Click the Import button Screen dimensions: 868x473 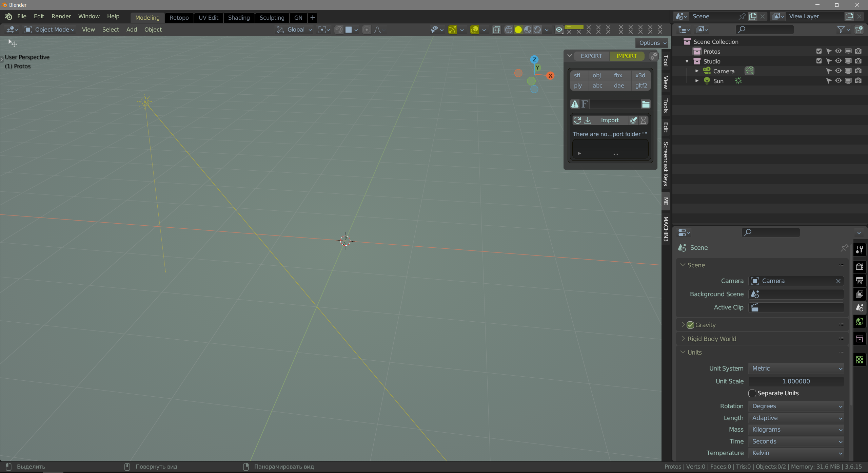[x=610, y=120]
